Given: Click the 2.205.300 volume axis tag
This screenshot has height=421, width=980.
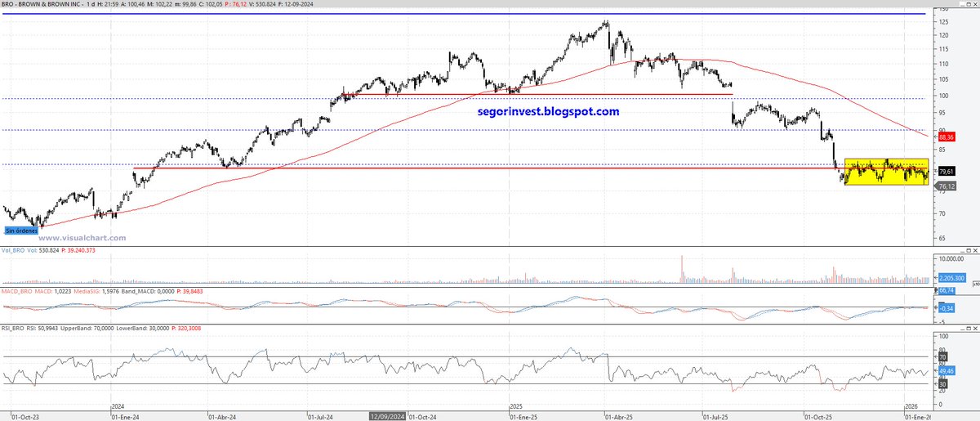Looking at the screenshot, I should (953, 279).
